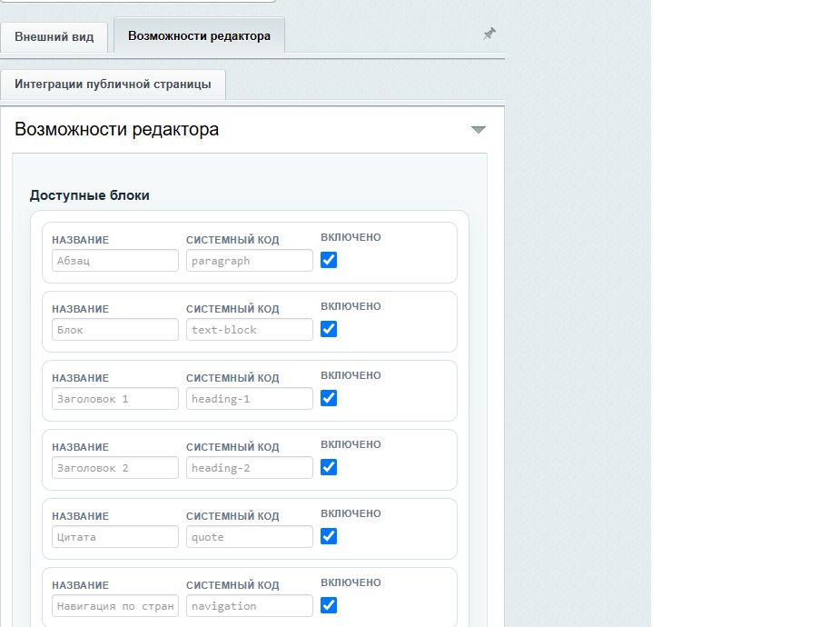Toggle Включено checkbox for text-block
The height and width of the screenshot is (627, 840).
point(329,329)
